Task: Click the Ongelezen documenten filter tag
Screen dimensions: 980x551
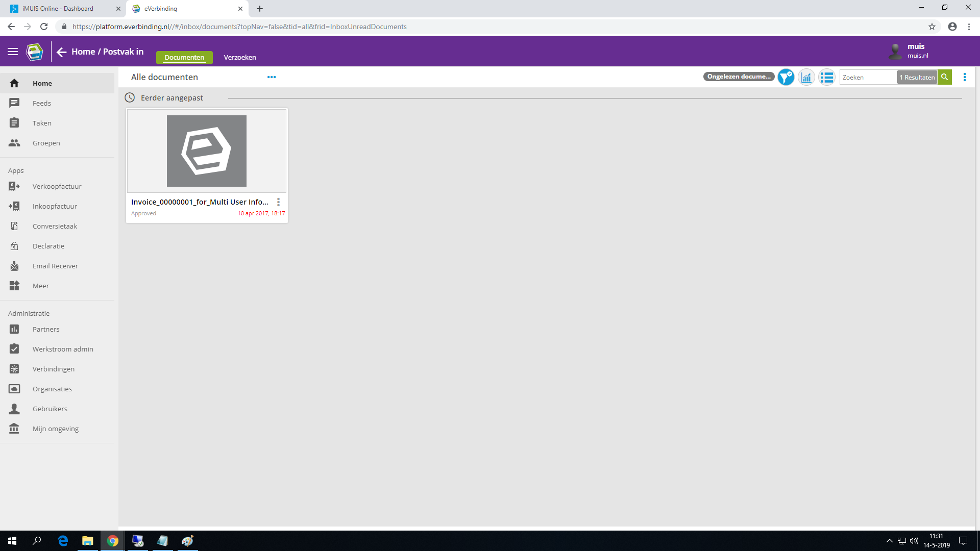Action: 739,77
